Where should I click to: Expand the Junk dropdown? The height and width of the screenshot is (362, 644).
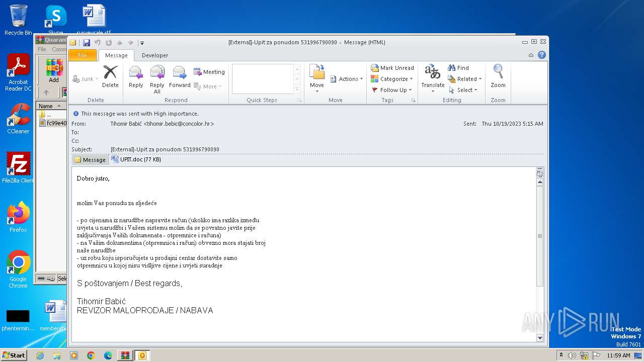(86, 79)
